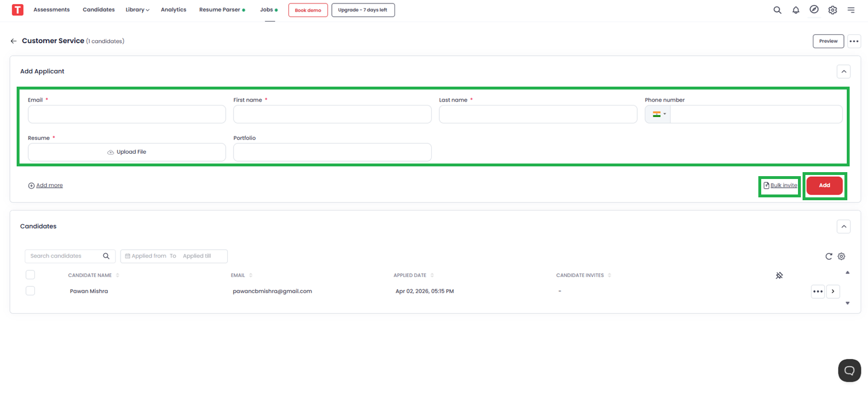
Task: Refresh the candidates list
Action: tap(829, 256)
